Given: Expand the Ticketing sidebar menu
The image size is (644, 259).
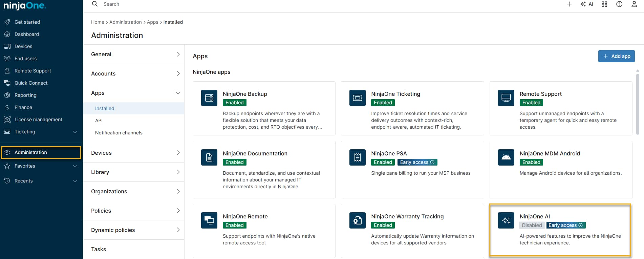Looking at the screenshot, I should coord(75,132).
